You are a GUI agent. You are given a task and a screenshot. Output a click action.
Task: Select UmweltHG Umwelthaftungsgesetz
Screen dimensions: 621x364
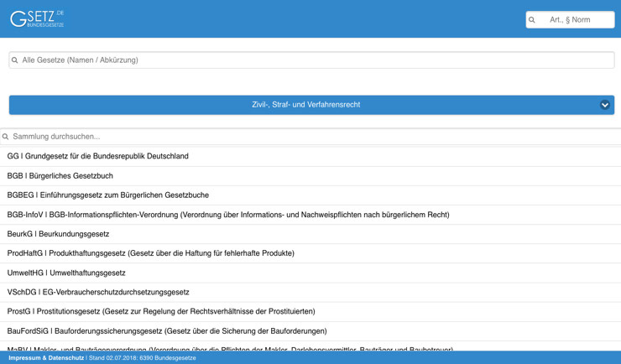(x=66, y=273)
